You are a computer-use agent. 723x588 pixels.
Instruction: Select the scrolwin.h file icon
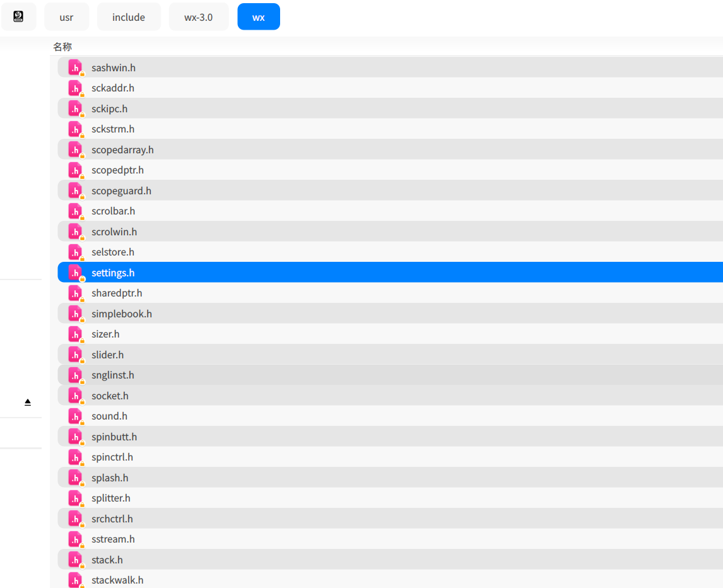tap(76, 232)
